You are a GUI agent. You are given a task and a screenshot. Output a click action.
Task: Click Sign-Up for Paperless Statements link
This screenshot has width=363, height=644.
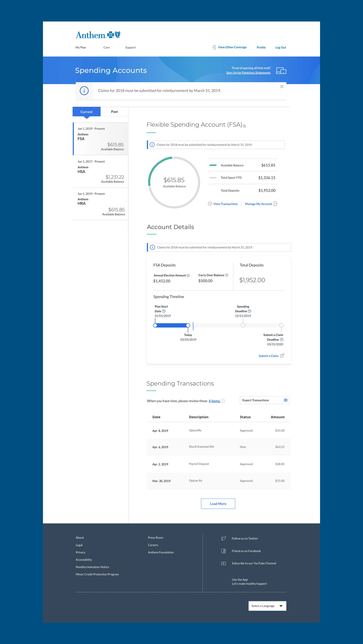pos(248,73)
